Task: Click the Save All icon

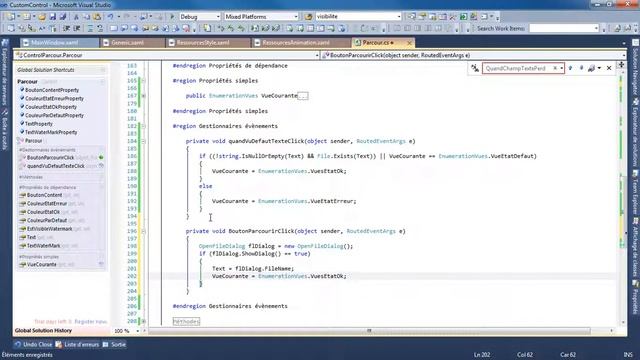Action: tap(63, 17)
